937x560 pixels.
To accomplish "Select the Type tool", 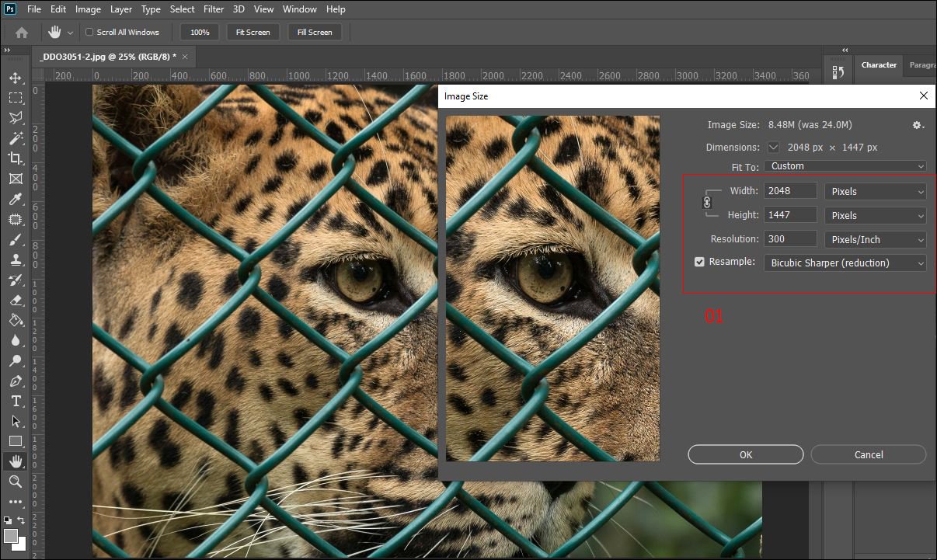I will pos(16,402).
